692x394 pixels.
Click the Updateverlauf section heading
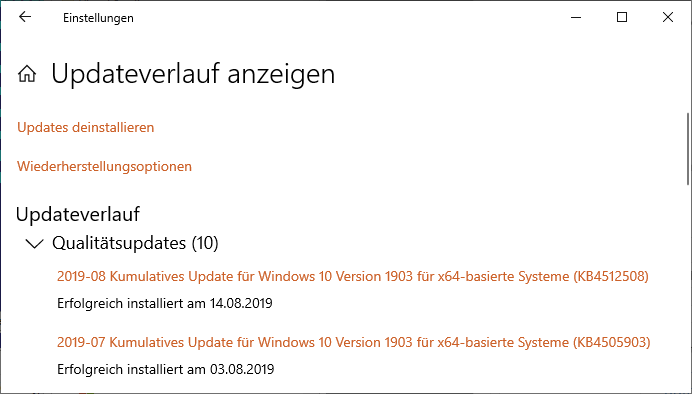pyautogui.click(x=78, y=214)
